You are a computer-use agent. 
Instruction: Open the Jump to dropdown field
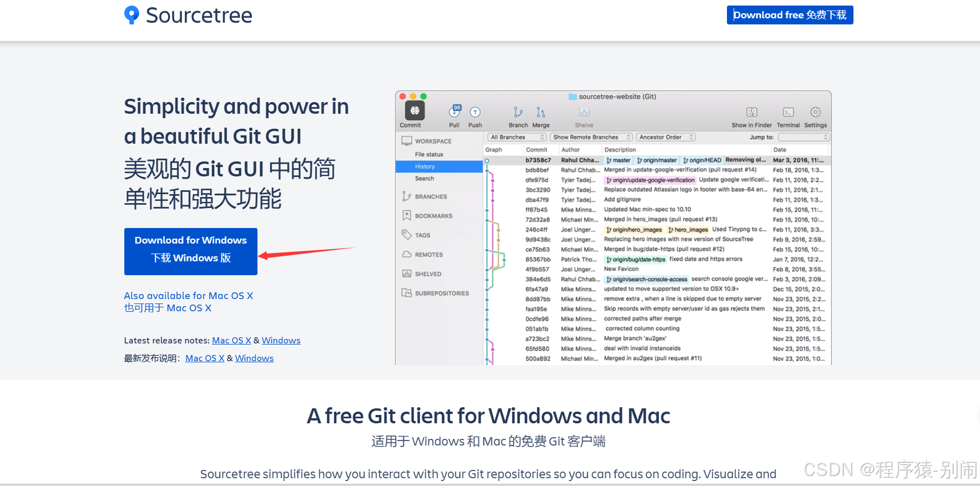804,137
